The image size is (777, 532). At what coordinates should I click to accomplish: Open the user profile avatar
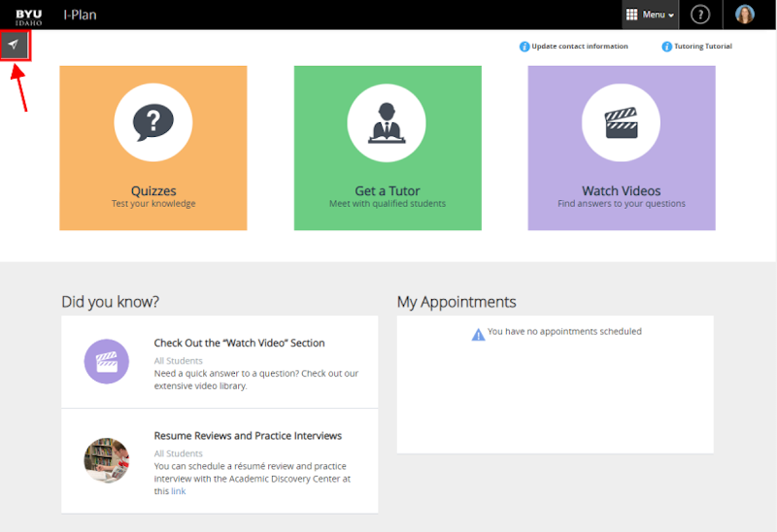coord(744,15)
